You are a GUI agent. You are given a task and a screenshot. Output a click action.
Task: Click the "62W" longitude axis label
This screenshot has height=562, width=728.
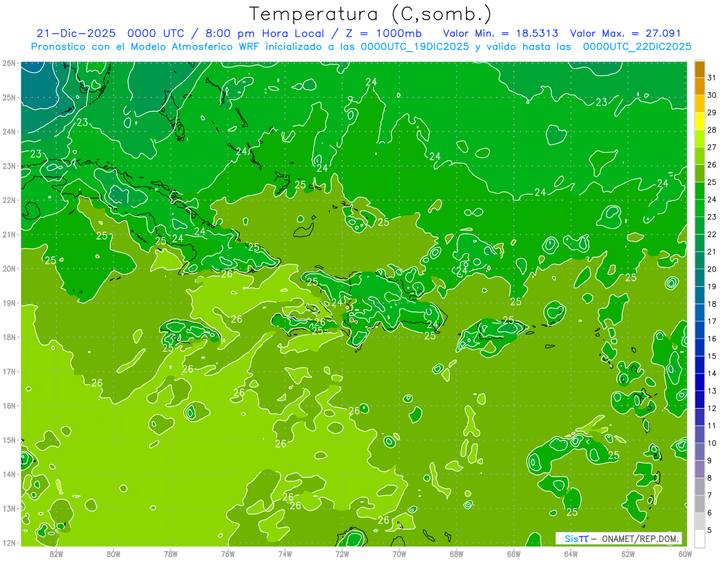point(628,554)
